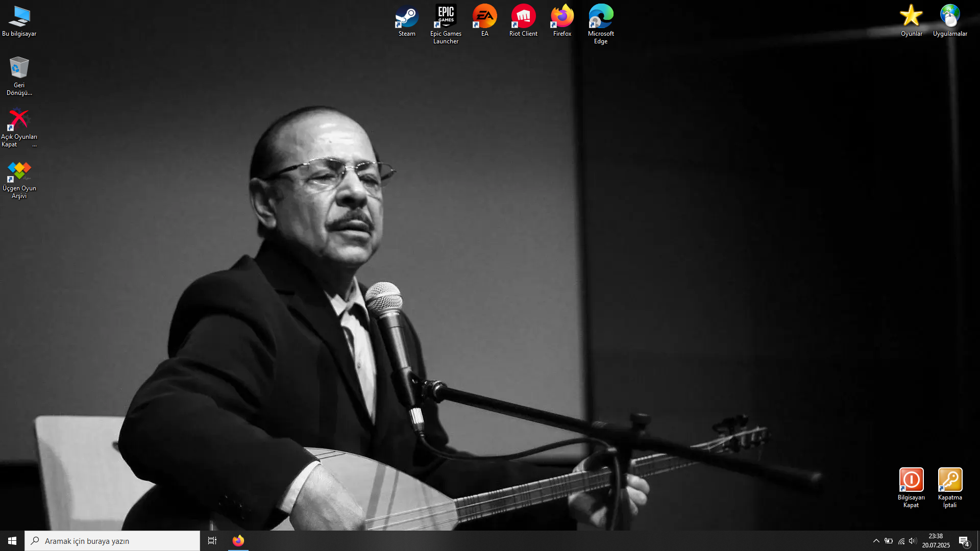The image size is (980, 551).
Task: Select the Geri Dönüşüm recycle bin icon
Action: pos(19,76)
